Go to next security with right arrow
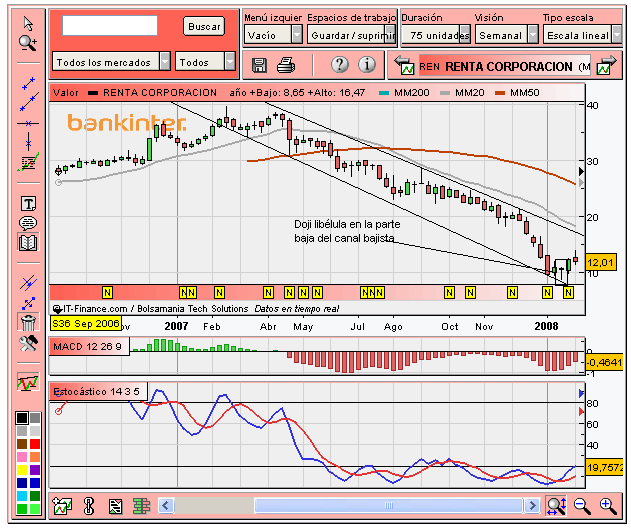 coord(606,65)
